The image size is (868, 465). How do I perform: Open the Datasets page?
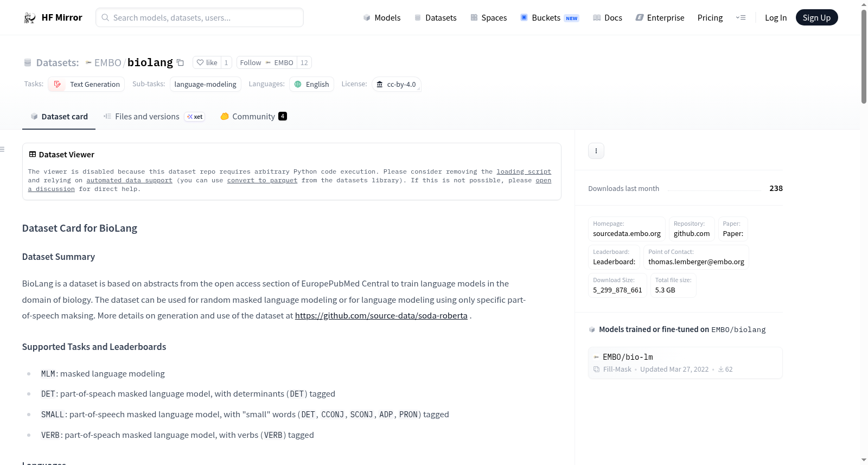pyautogui.click(x=435, y=18)
